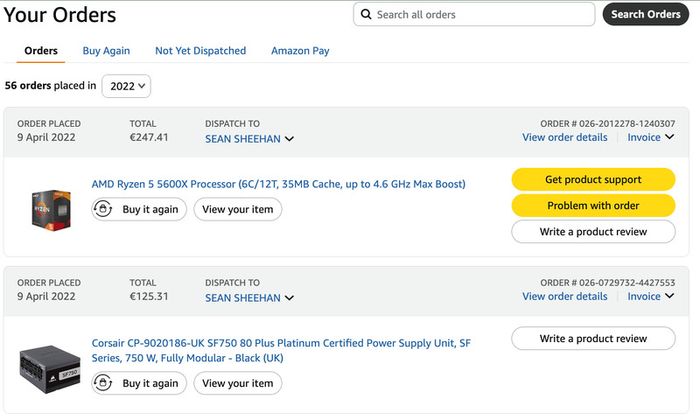
Task: Open the Not Yet Dispatched tab
Action: click(x=200, y=51)
